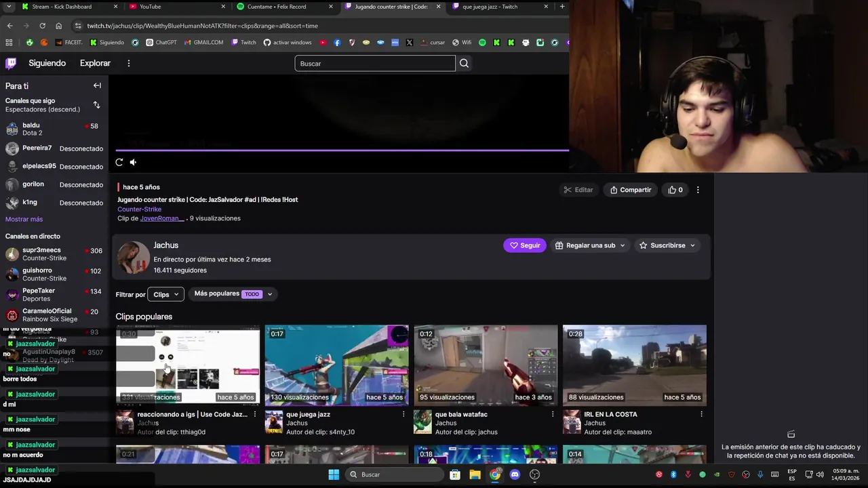The image size is (868, 488).
Task: Reload the browser page
Action: coord(42,26)
